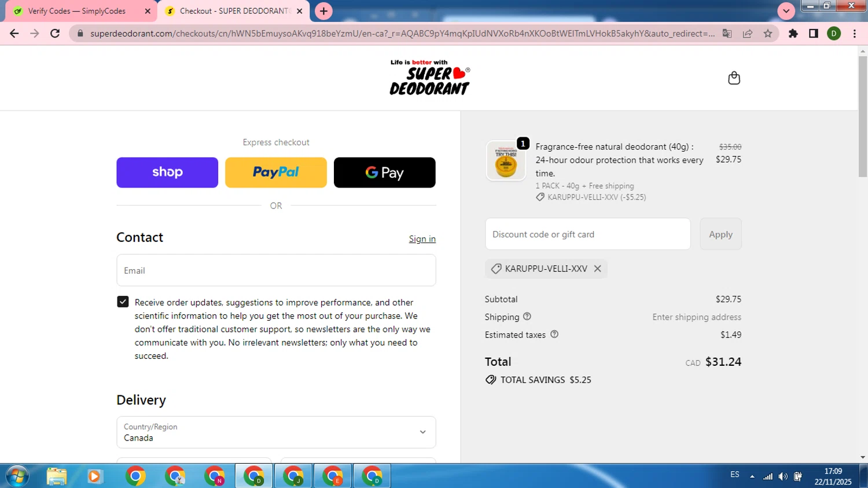This screenshot has width=868, height=488.
Task: Click the ES language indicator
Action: click(x=735, y=475)
